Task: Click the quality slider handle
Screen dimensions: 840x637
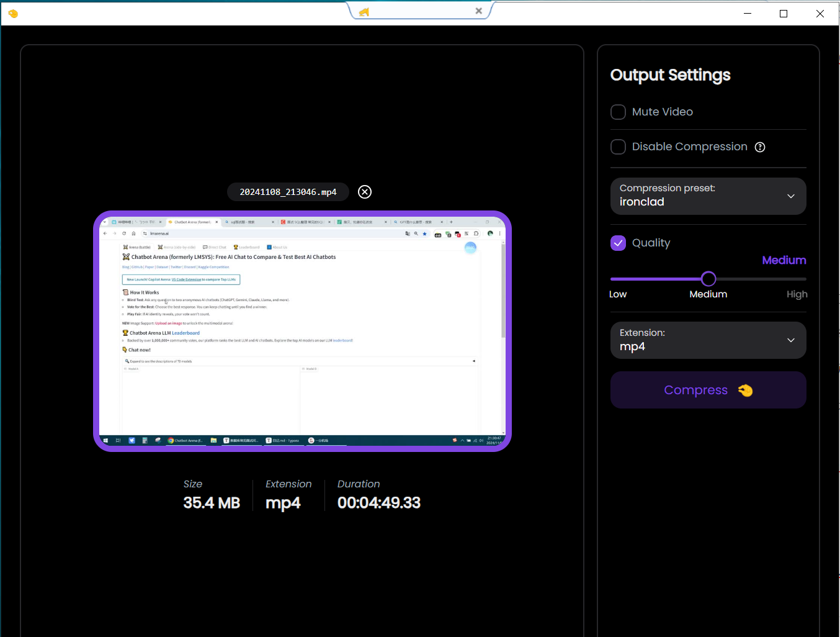Action: (x=708, y=279)
